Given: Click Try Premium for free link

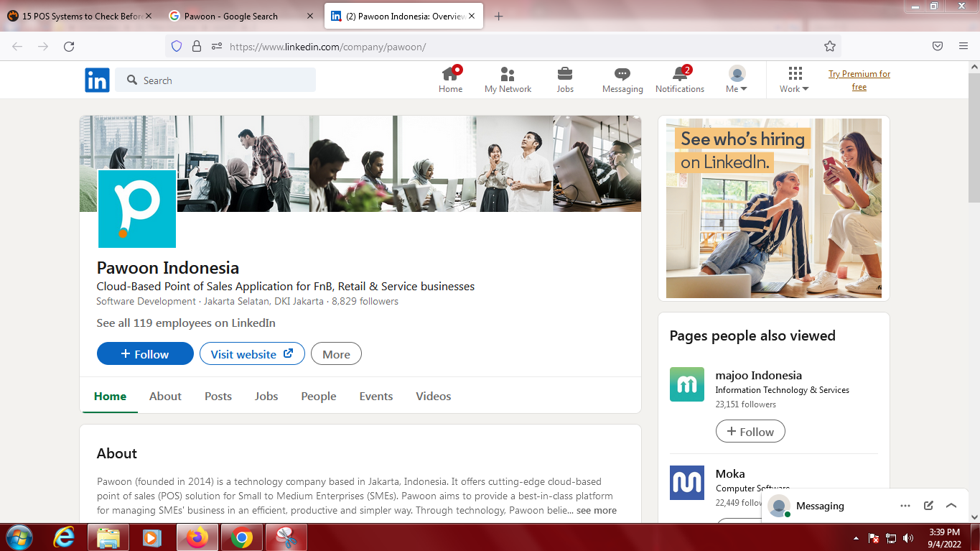Looking at the screenshot, I should point(859,80).
